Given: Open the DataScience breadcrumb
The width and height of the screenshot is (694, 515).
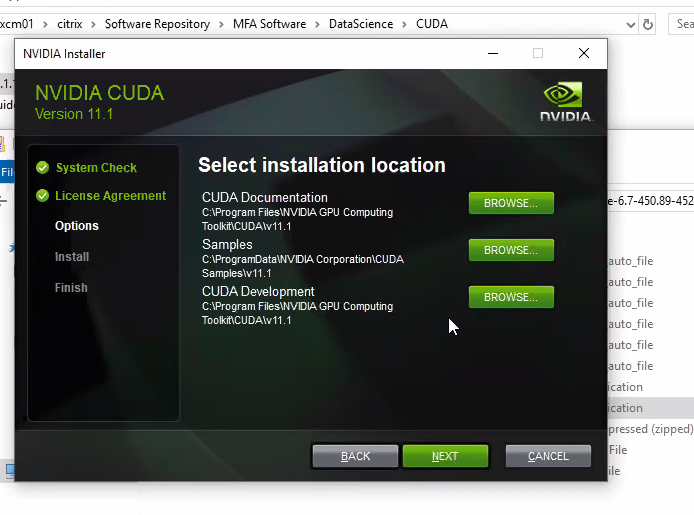Looking at the screenshot, I should click(361, 24).
